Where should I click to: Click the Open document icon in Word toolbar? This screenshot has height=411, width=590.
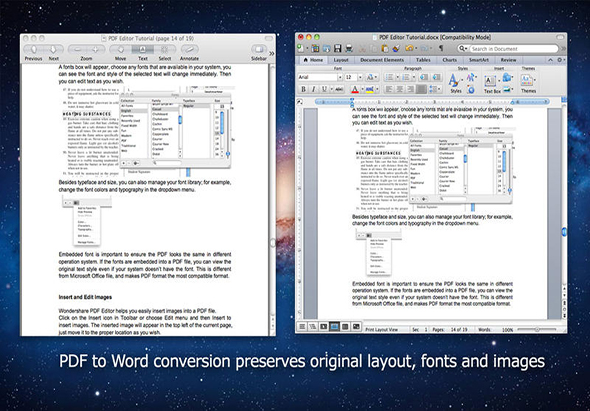pyautogui.click(x=326, y=48)
